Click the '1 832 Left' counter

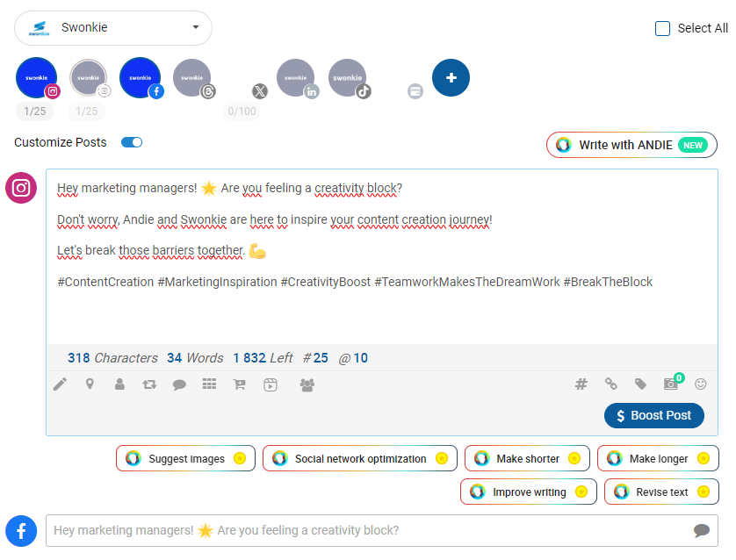point(263,358)
